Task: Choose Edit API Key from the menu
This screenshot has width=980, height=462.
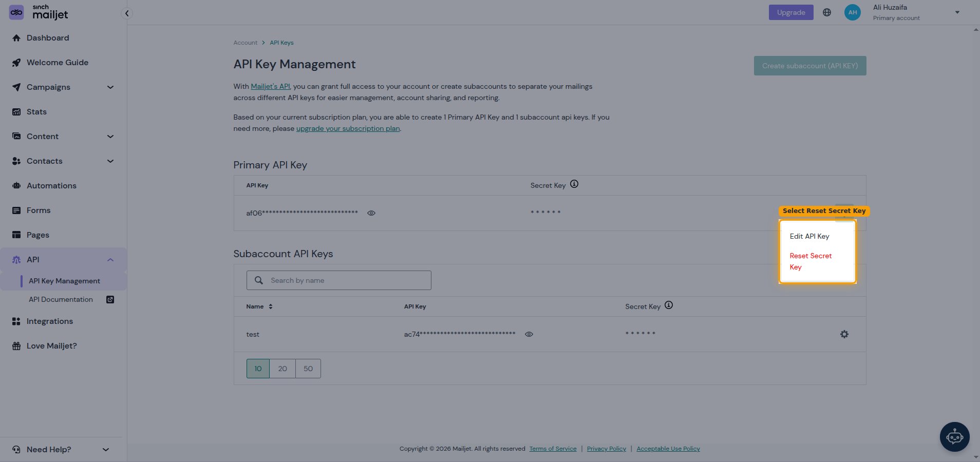Action: [809, 236]
